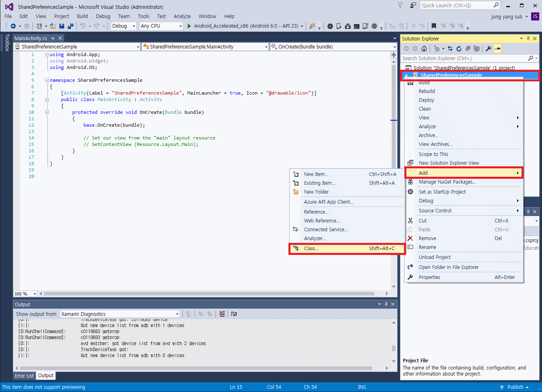
Task: Click Show All Files icon
Action: point(477,48)
